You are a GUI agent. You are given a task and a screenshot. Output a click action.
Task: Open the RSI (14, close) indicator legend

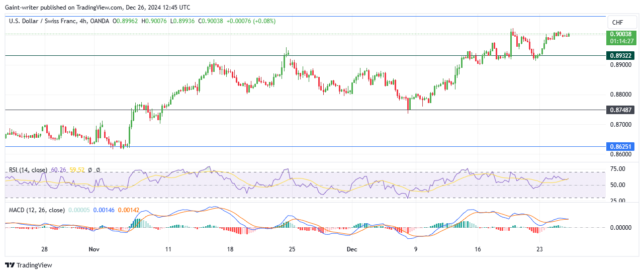click(29, 170)
